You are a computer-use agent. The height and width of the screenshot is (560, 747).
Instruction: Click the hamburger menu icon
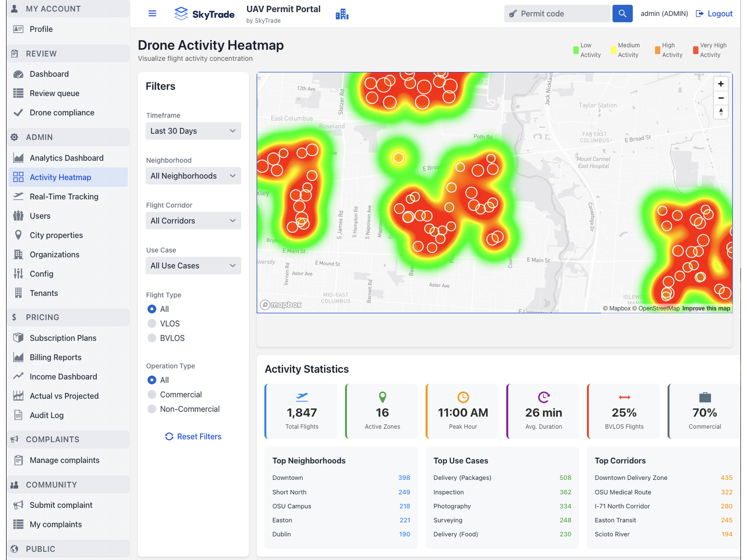(x=152, y=14)
